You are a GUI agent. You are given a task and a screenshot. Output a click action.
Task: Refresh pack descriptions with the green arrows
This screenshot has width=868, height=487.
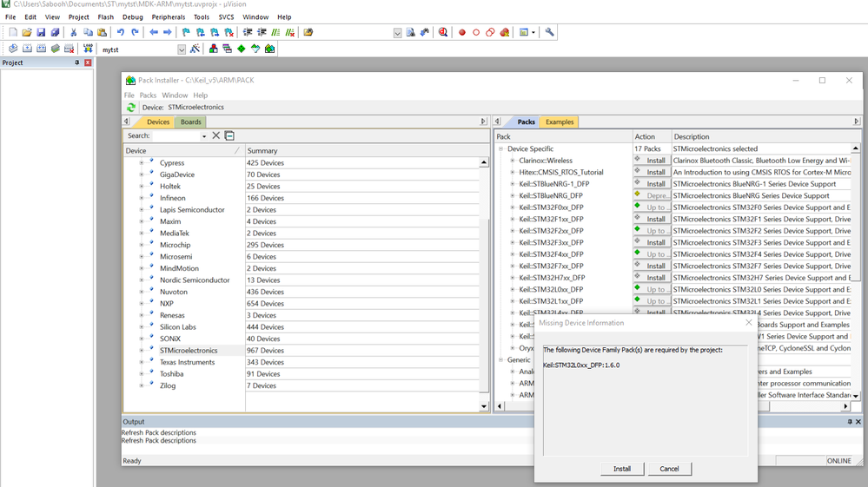131,108
